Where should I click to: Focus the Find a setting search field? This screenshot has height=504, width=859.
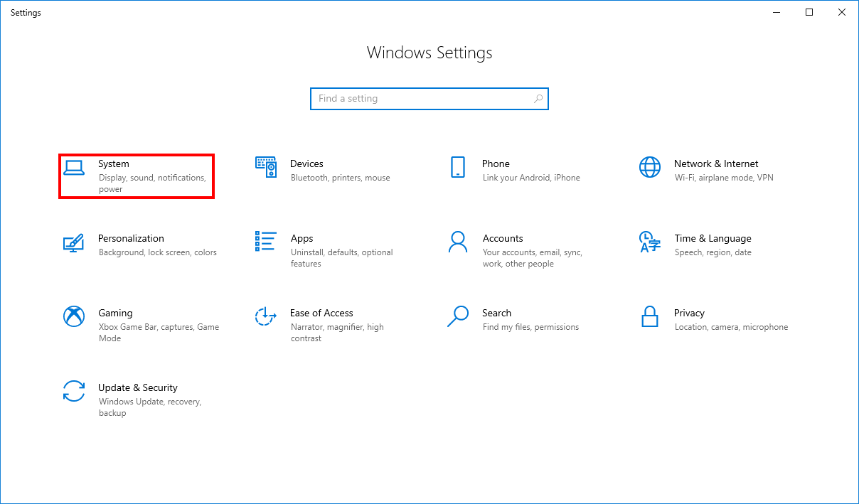click(429, 99)
